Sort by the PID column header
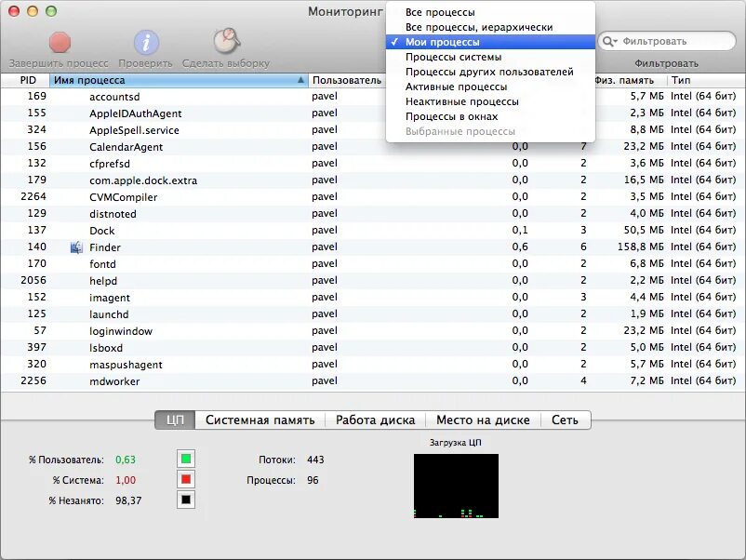 (25, 80)
